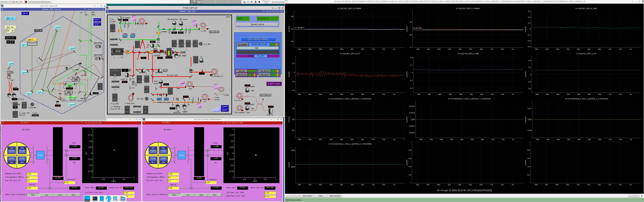Click the Orient block in RLF_QPD_A
644x202 pixels.
(40, 155)
